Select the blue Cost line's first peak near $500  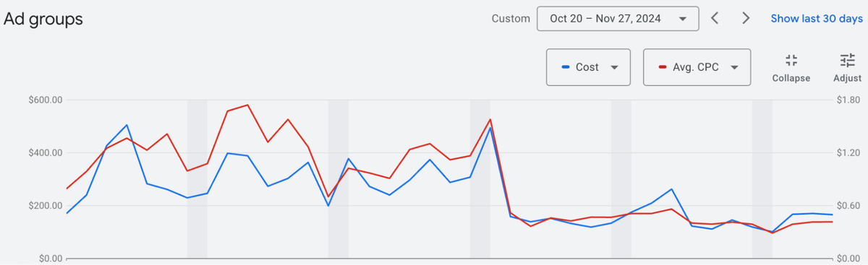[127, 125]
